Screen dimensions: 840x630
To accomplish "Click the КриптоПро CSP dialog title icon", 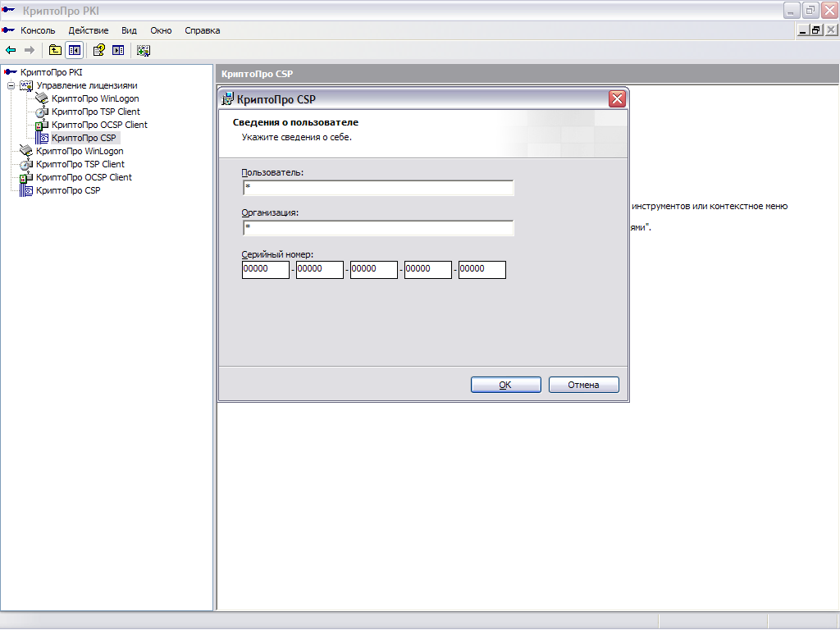I will pos(228,98).
